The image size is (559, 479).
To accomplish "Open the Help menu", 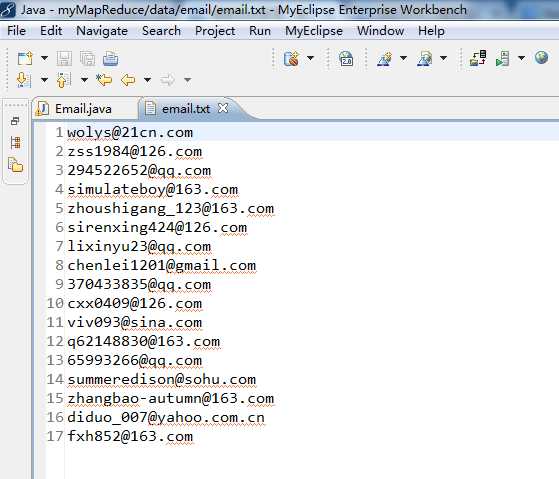I will click(431, 31).
